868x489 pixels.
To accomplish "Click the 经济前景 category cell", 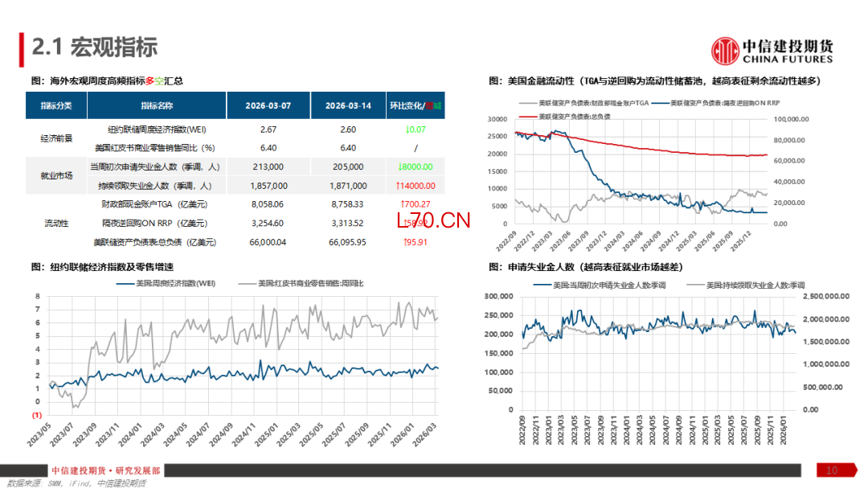I will click(x=56, y=138).
